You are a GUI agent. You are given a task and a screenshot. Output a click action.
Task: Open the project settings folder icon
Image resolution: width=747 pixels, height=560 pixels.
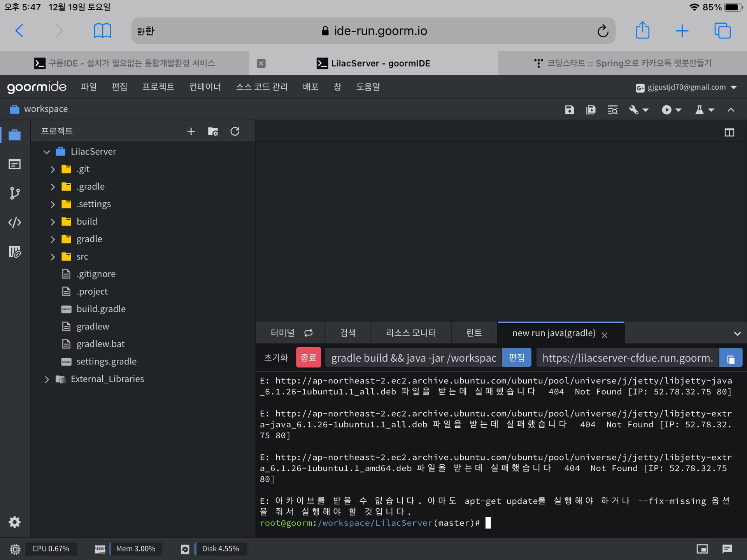[x=213, y=131]
